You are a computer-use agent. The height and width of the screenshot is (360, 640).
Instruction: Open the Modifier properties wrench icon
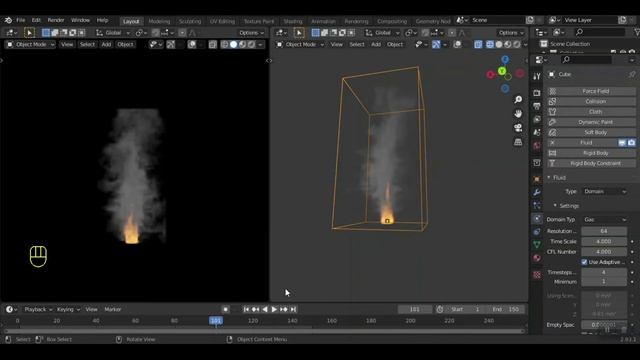point(537,192)
